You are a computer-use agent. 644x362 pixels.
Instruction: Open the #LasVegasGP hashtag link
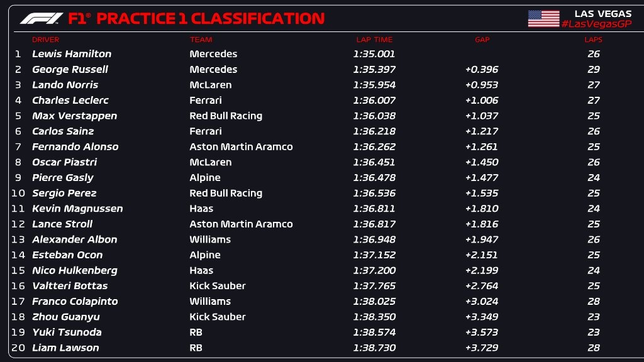(596, 24)
